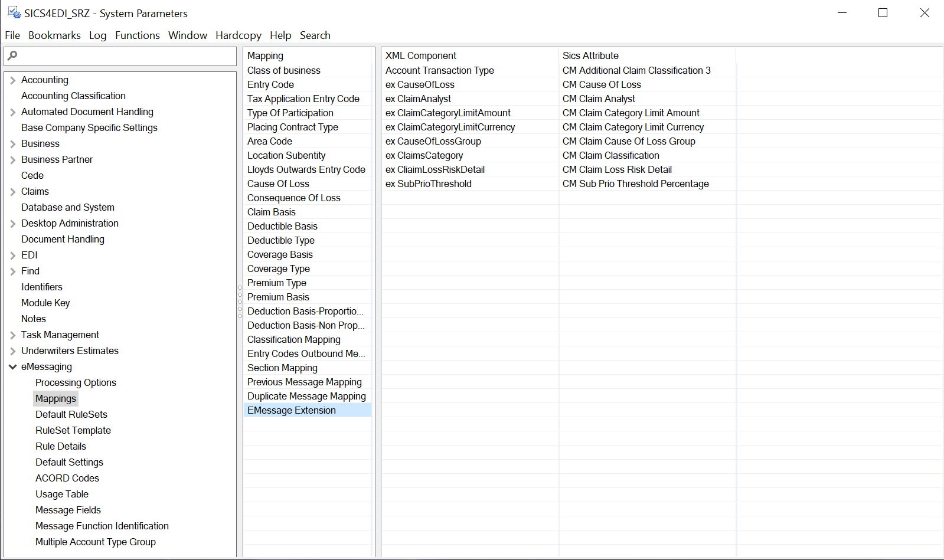Choose Duplicate Message Mapping entry

pyautogui.click(x=306, y=396)
